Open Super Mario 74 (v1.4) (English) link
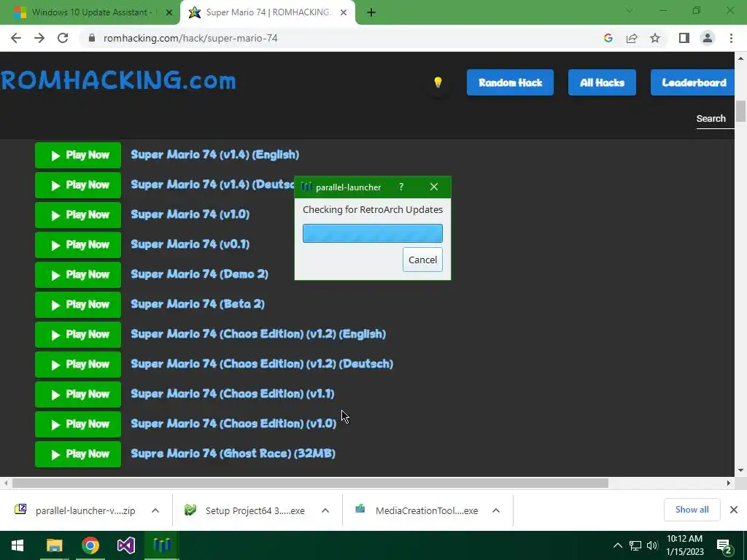747x560 pixels. tap(215, 155)
